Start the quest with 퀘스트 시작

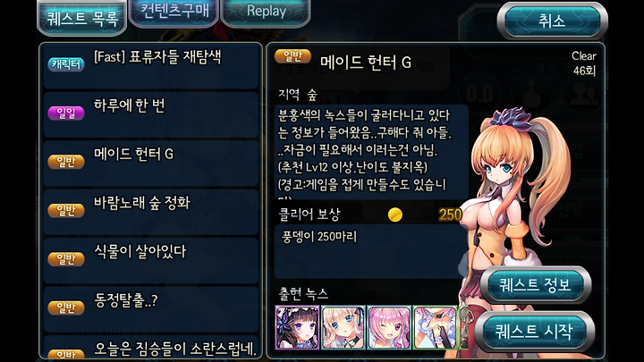click(534, 331)
